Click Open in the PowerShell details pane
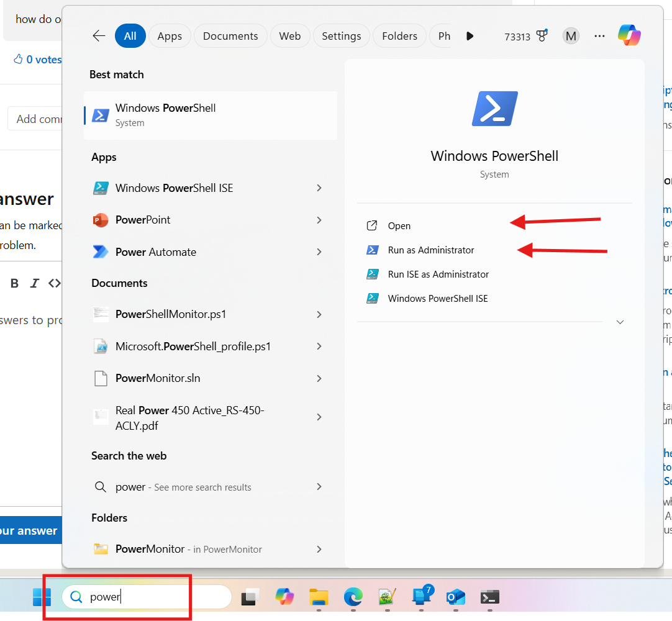Image resolution: width=672 pixels, height=621 pixels. [399, 226]
